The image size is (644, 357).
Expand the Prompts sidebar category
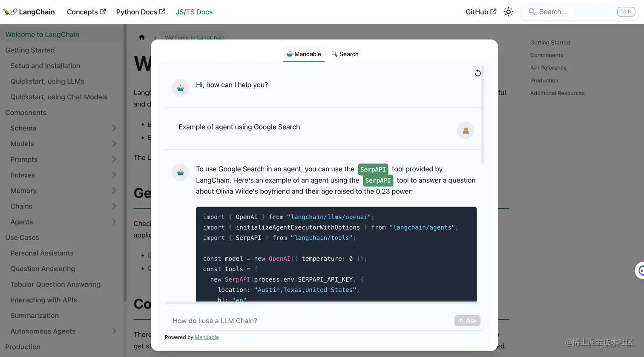pos(114,159)
